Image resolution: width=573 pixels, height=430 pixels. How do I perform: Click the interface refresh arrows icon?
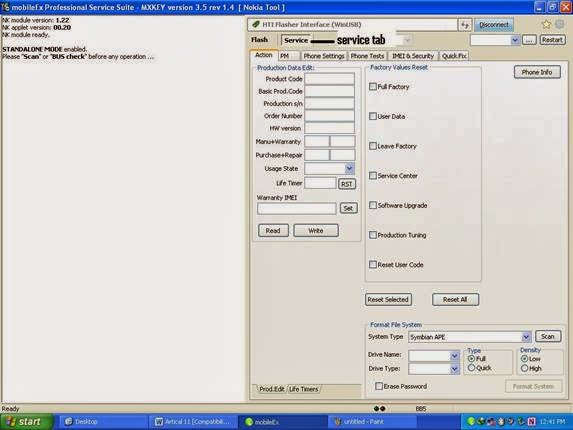click(x=464, y=25)
